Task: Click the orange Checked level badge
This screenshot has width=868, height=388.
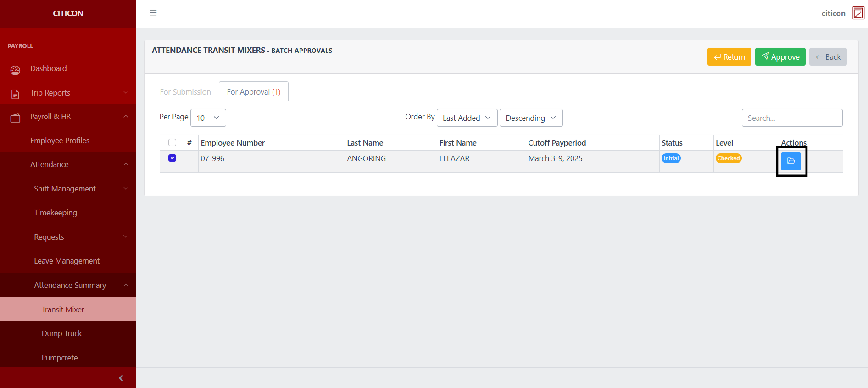Action: pos(728,158)
